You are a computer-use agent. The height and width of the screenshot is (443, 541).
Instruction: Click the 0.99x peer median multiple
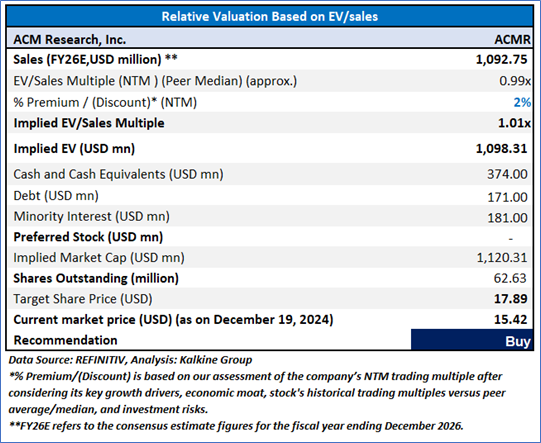click(515, 81)
